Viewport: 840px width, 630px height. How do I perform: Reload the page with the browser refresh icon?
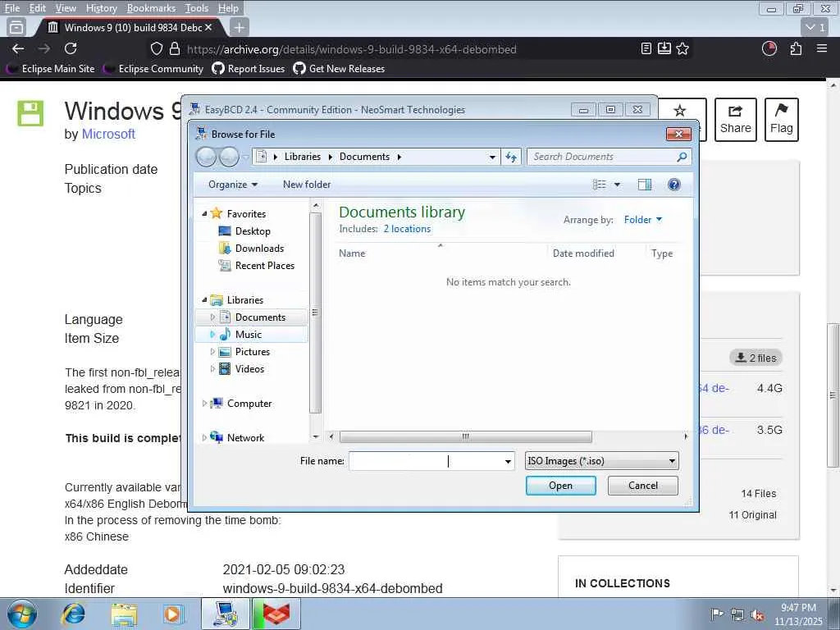pos(71,48)
